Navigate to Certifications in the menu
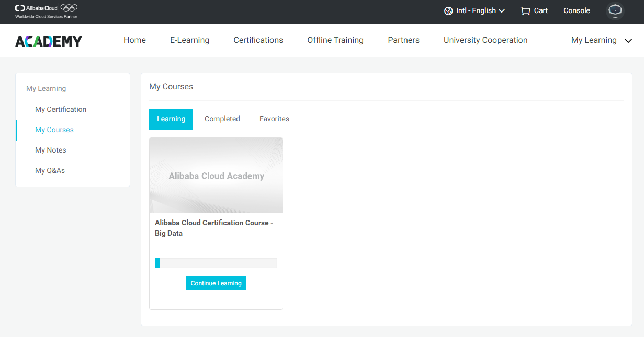Image resolution: width=644 pixels, height=337 pixels. coord(258,40)
